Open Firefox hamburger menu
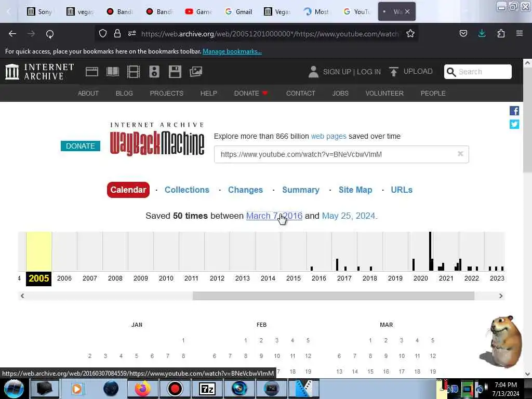The height and width of the screenshot is (399, 532). click(520, 33)
